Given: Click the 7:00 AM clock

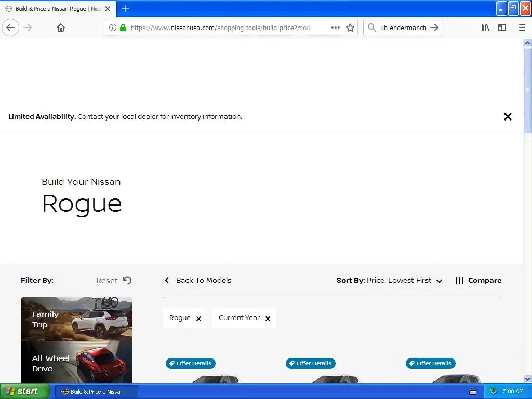Looking at the screenshot, I should [x=513, y=392].
